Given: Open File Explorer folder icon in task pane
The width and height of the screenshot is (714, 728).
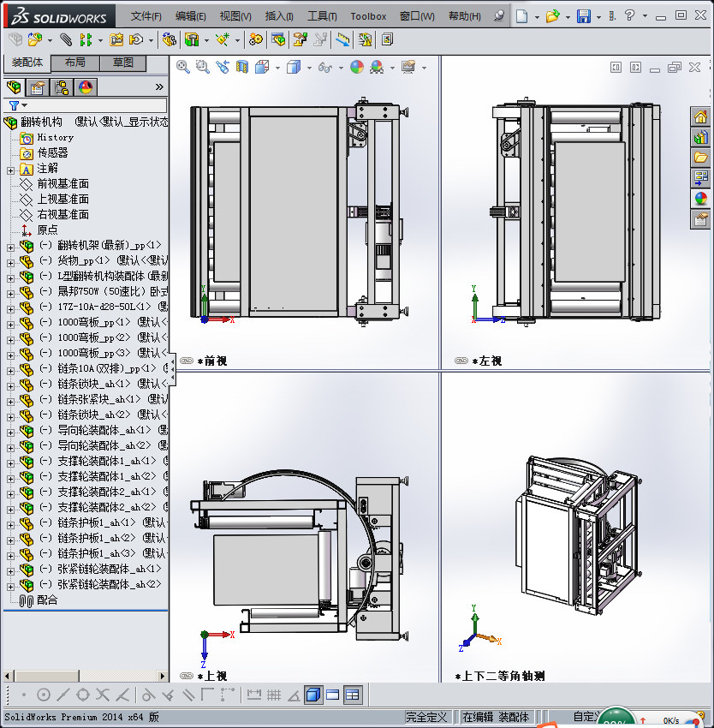Looking at the screenshot, I should (700, 158).
